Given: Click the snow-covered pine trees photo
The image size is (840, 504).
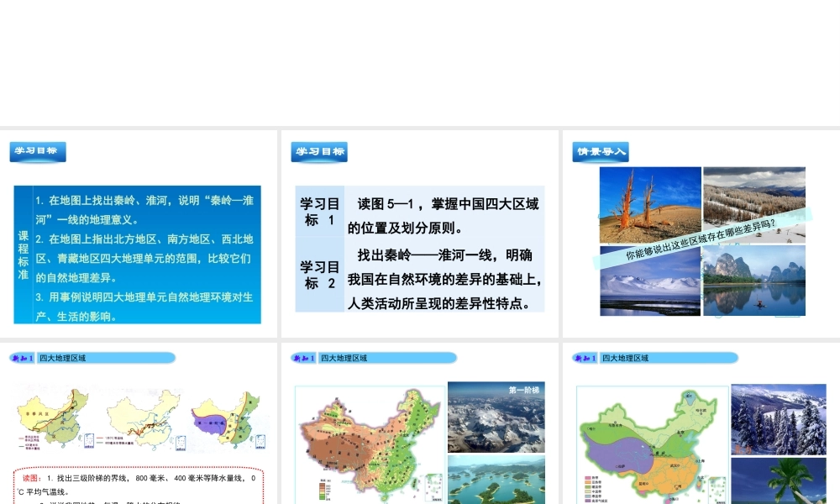Looking at the screenshot, I should click(779, 419).
